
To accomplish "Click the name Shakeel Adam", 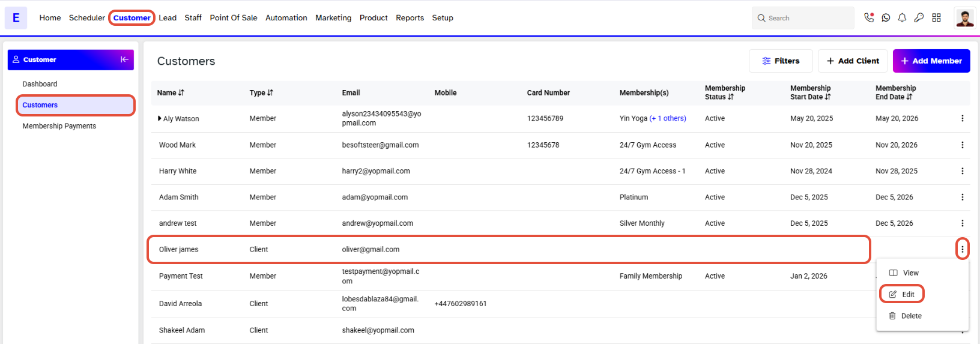I will (x=182, y=330).
